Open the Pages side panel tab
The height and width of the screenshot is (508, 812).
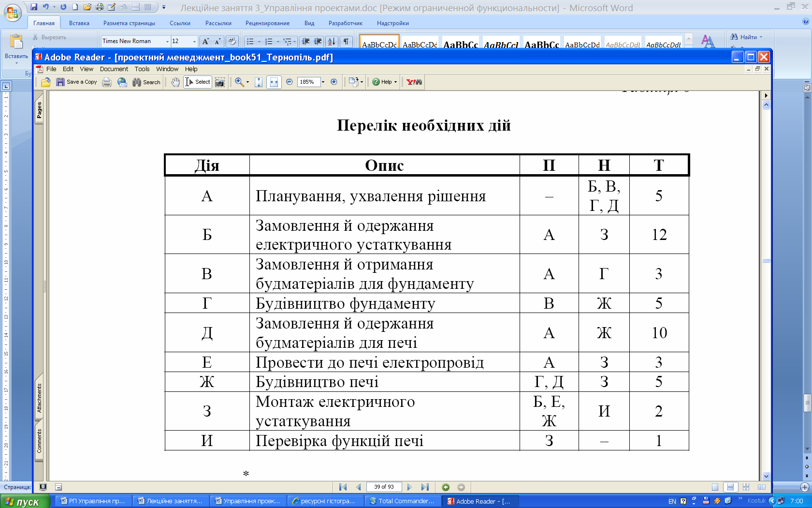coord(39,110)
